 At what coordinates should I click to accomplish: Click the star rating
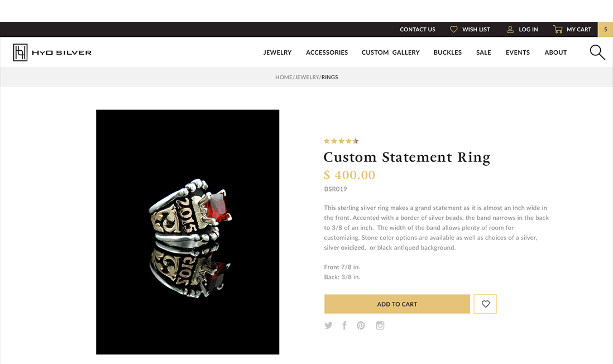[x=341, y=141]
